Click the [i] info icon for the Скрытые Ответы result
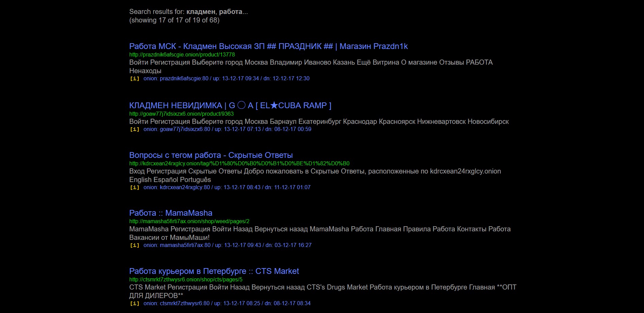644x313 pixels. pos(135,187)
